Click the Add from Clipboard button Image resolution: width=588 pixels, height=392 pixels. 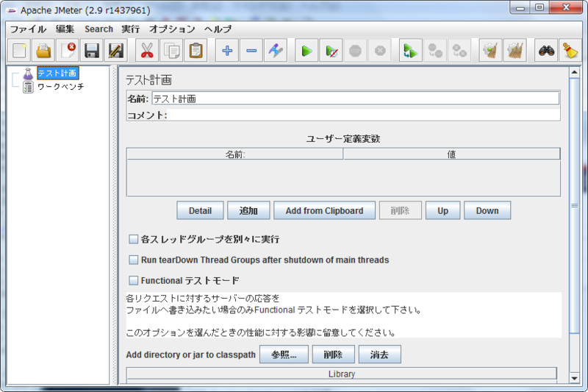tap(324, 210)
